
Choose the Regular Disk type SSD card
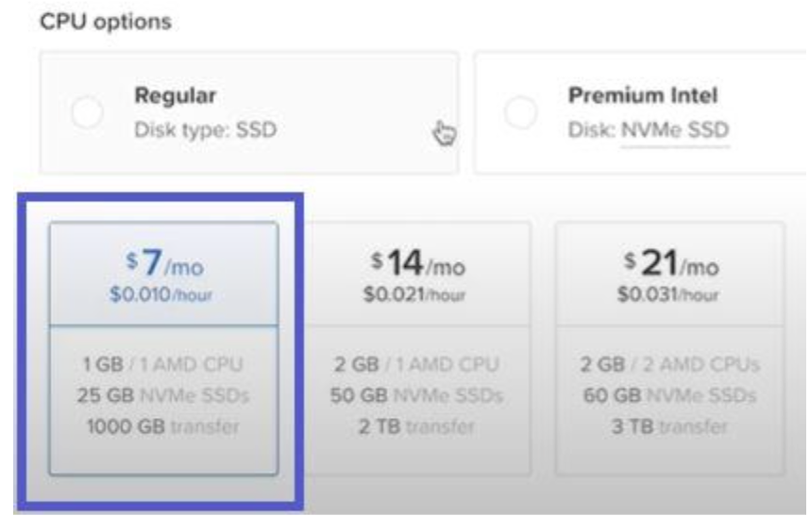(x=249, y=112)
